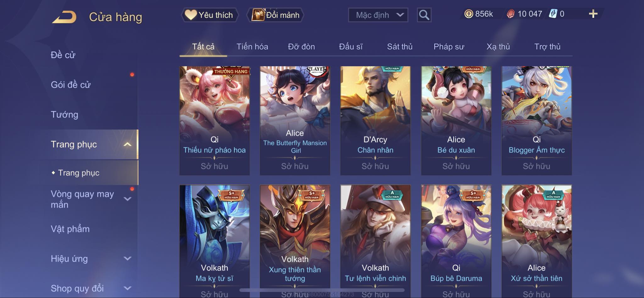The height and width of the screenshot is (298, 644).
Task: Open the Mặc định sort dropdown
Action: (378, 15)
